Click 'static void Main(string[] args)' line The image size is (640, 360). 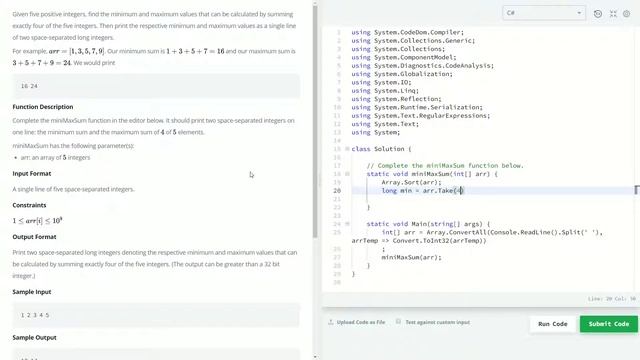428,224
